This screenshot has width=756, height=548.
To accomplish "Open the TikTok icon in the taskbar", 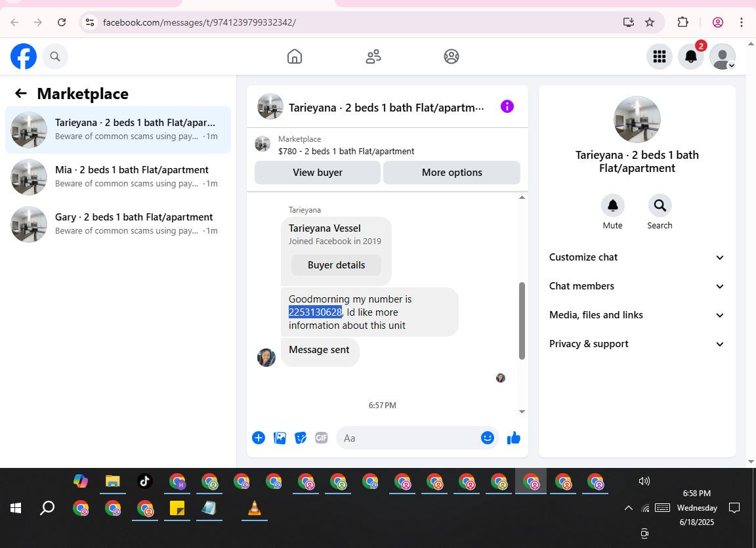I will [144, 481].
